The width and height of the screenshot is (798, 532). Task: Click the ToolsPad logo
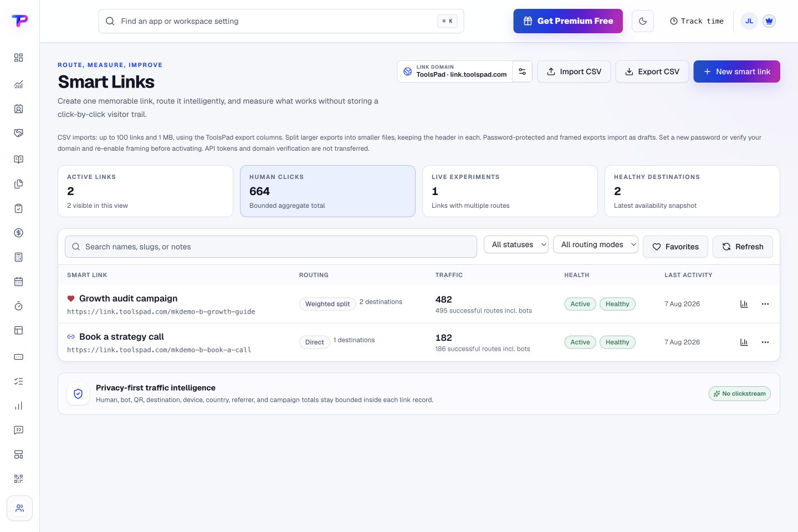tap(19, 21)
